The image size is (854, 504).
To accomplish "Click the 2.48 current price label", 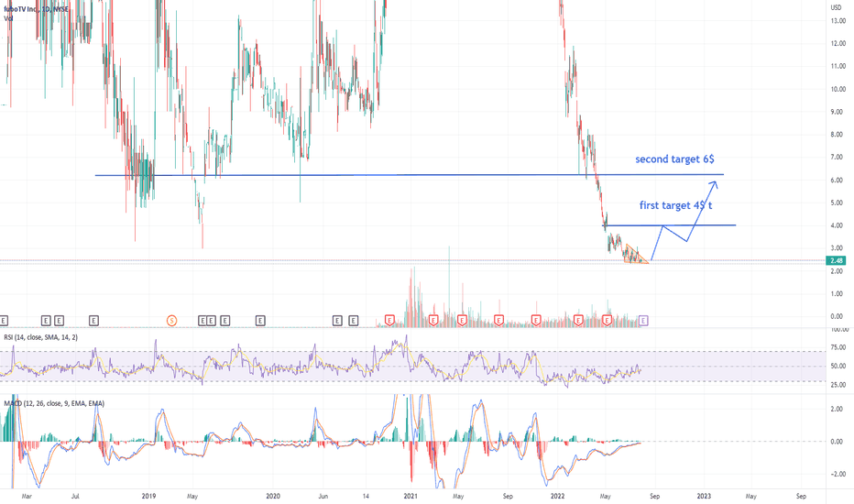I will (838, 260).
